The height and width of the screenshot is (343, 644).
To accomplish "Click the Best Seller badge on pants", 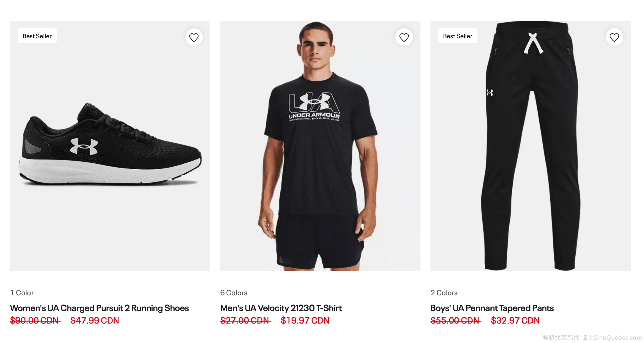I will tap(457, 36).
